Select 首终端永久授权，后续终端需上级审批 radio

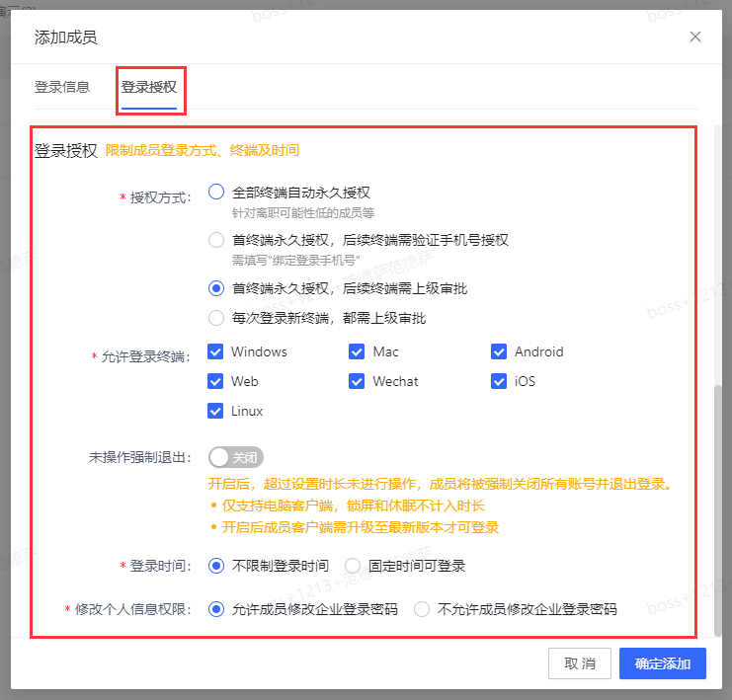coord(216,288)
